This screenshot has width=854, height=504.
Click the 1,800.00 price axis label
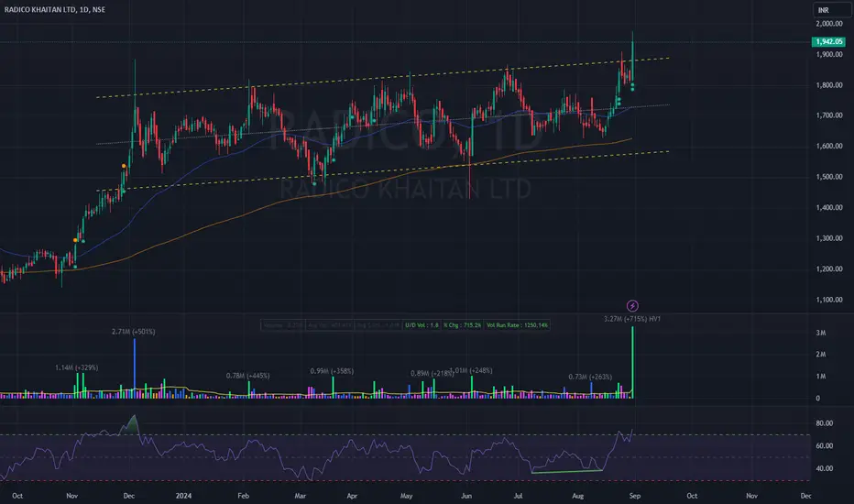[x=829, y=85]
